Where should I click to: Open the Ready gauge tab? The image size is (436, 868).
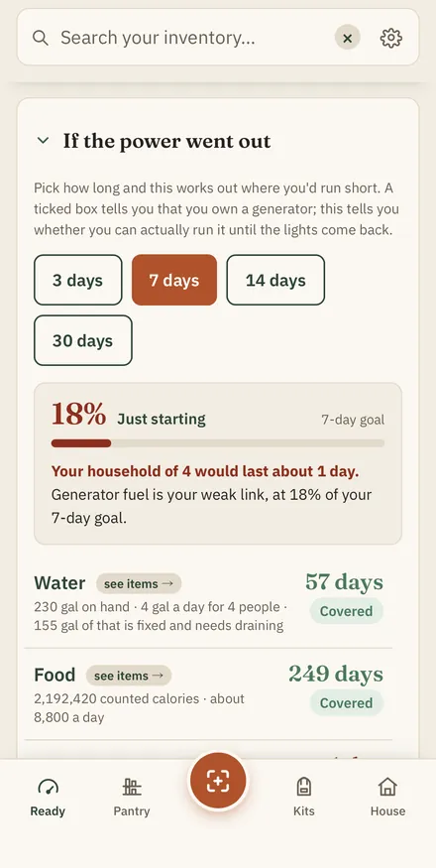(x=48, y=798)
